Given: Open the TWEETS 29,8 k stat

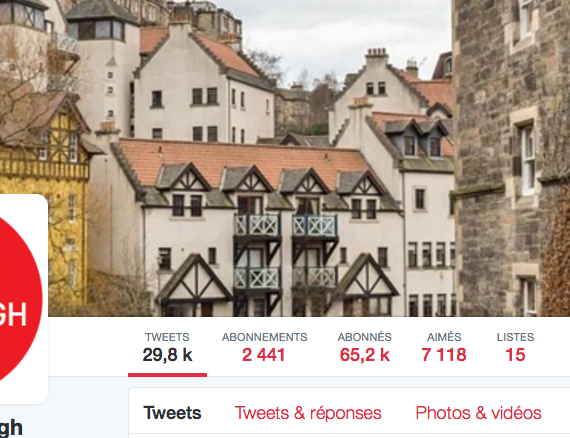Looking at the screenshot, I should 167,347.
